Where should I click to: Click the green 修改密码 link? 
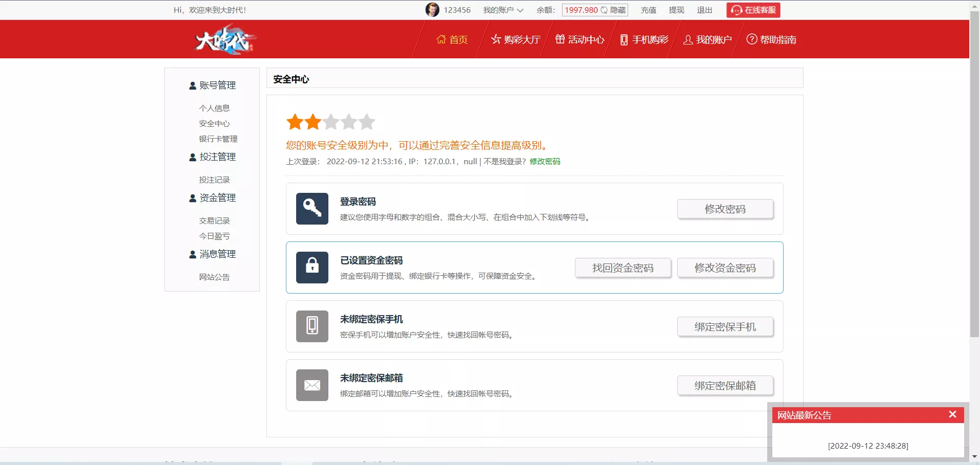544,161
